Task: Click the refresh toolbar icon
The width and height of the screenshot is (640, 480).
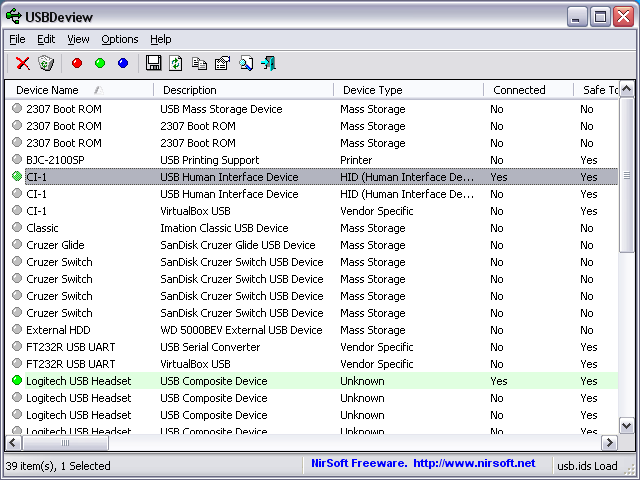Action: (x=176, y=63)
